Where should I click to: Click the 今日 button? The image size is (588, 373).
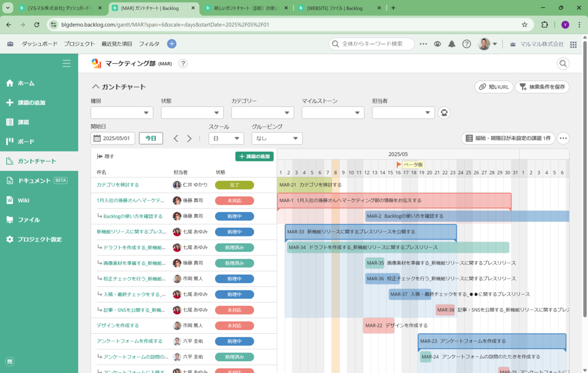[x=151, y=138]
